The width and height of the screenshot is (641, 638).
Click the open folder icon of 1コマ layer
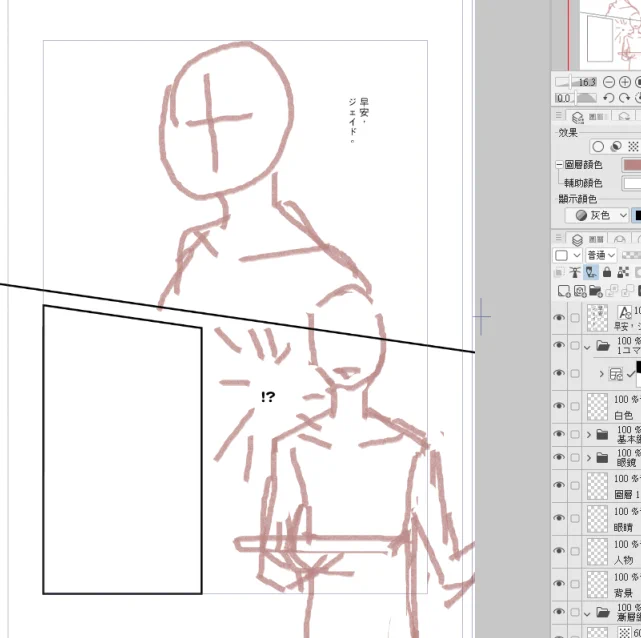coord(603,346)
